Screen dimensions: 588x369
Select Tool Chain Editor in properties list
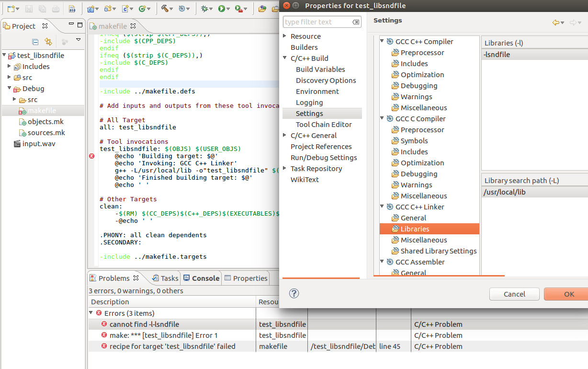pyautogui.click(x=324, y=125)
